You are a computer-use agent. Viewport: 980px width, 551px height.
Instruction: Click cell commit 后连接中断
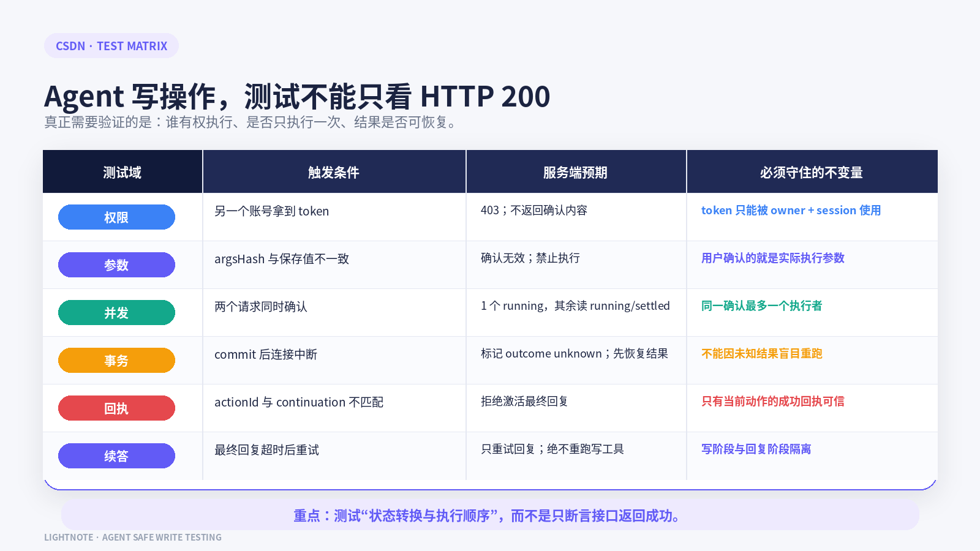pyautogui.click(x=266, y=354)
